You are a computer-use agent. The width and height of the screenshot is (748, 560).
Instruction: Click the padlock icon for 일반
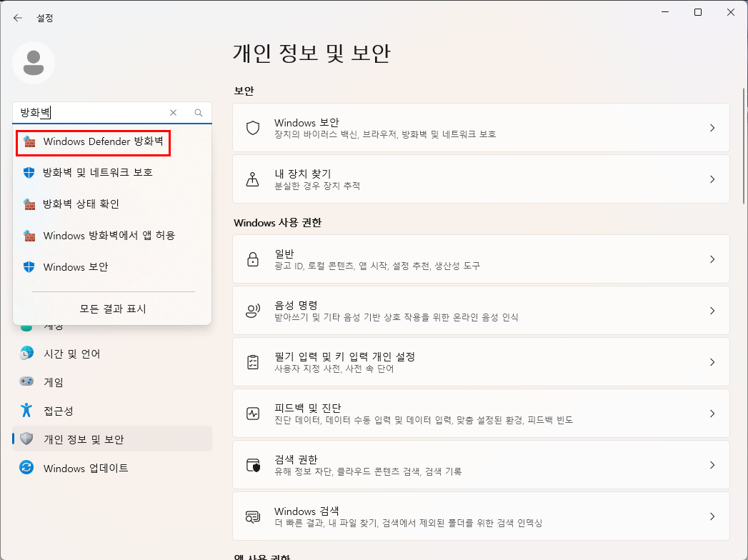pos(253,259)
